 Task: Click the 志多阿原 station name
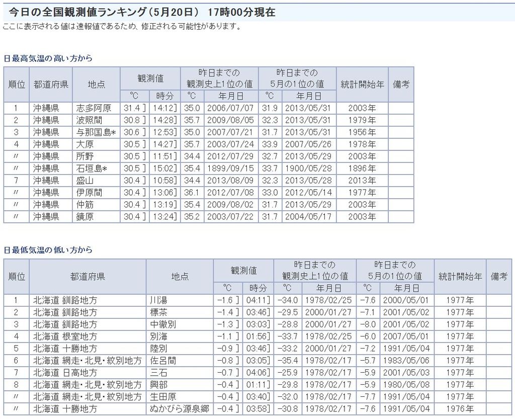click(94, 108)
